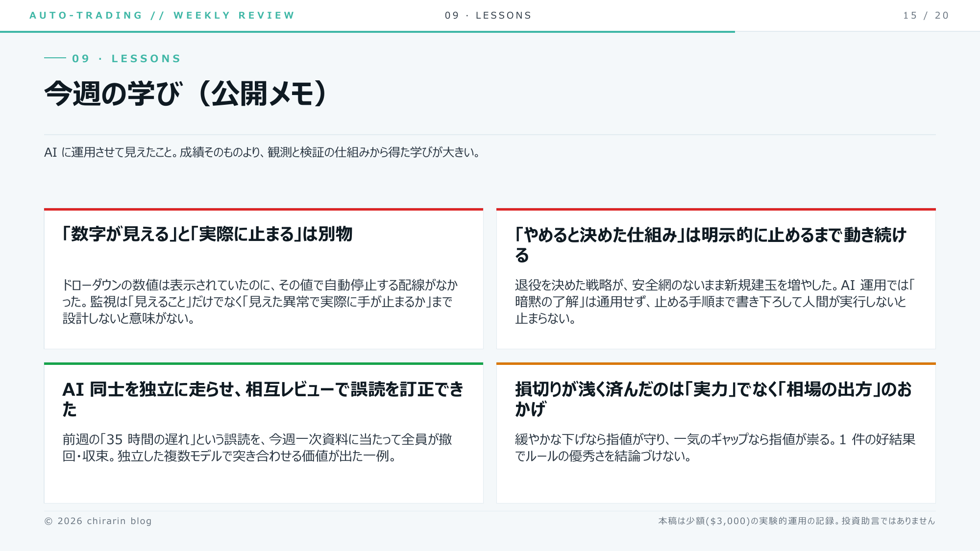980x551 pixels.
Task: Click the green progress bar under the header
Action: 367,32
